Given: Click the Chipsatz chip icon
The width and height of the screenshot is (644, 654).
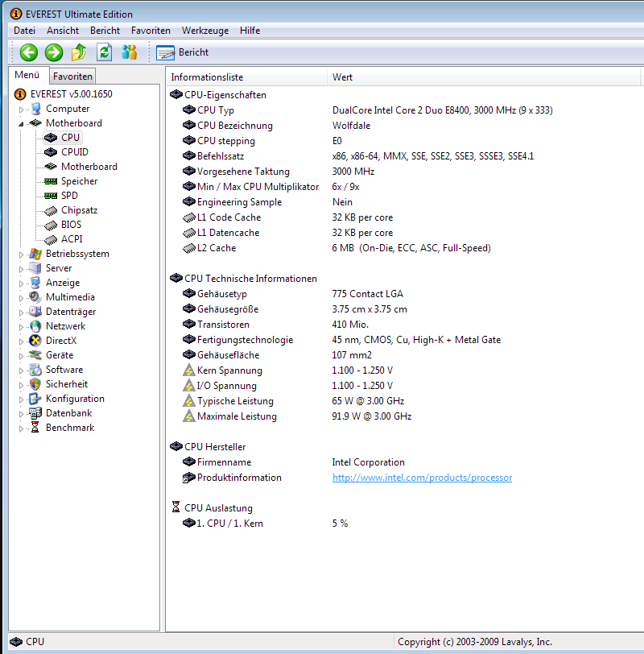Looking at the screenshot, I should coord(51,211).
